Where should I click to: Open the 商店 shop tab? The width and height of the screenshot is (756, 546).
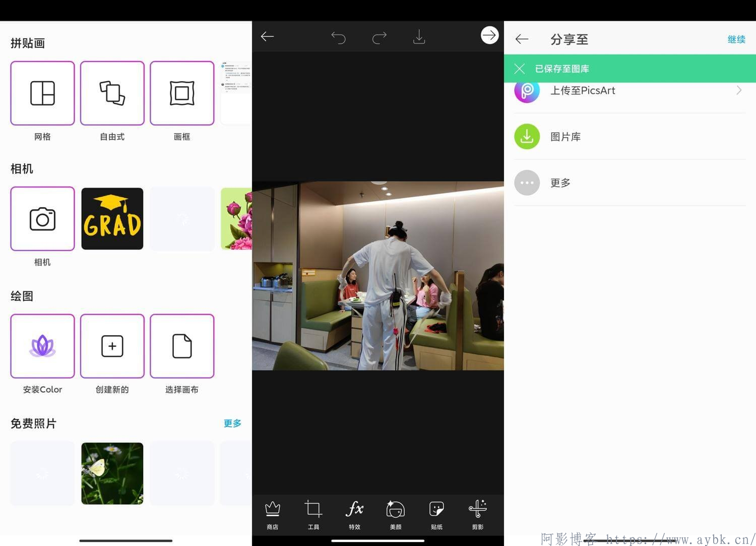pyautogui.click(x=273, y=514)
